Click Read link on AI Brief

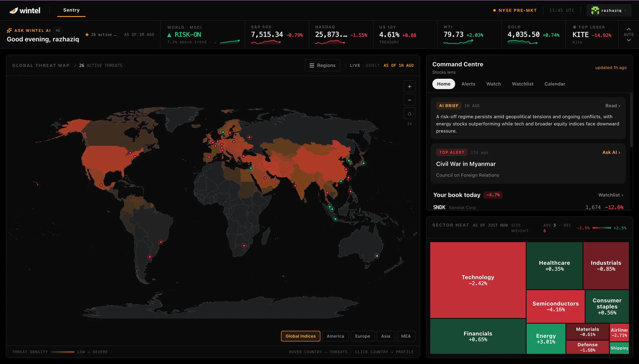[x=612, y=106]
